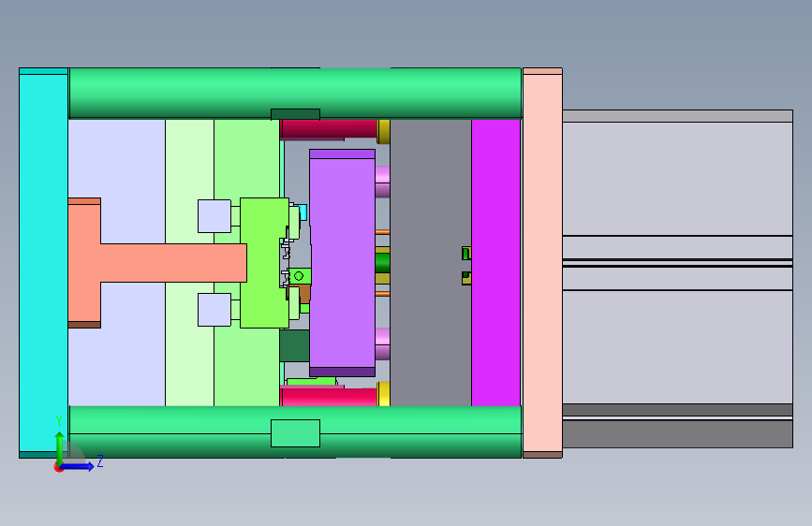Select the upper yellow ring
Screen dimensions: 812x526
pyautogui.click(x=384, y=131)
